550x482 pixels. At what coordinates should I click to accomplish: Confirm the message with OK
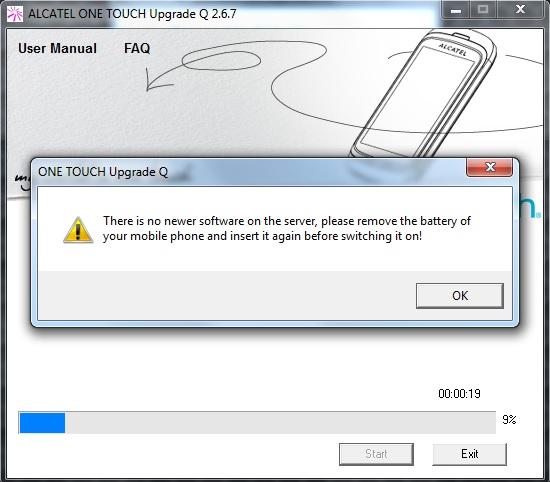click(x=460, y=296)
